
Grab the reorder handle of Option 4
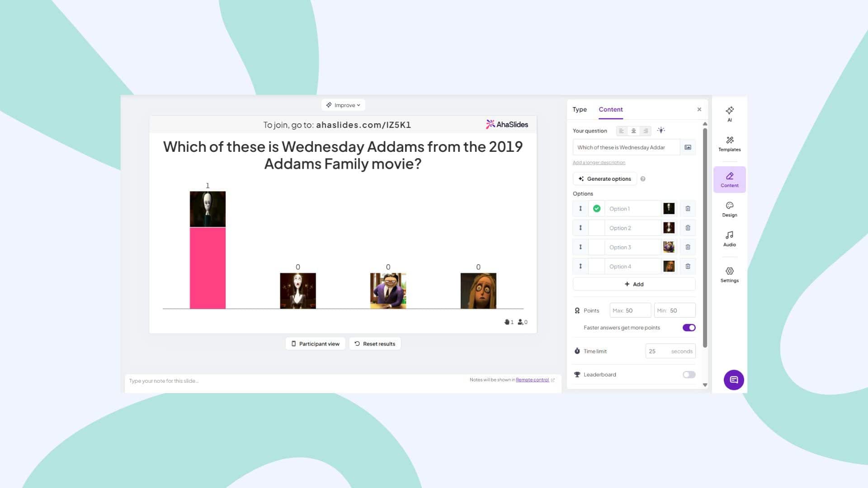click(580, 267)
